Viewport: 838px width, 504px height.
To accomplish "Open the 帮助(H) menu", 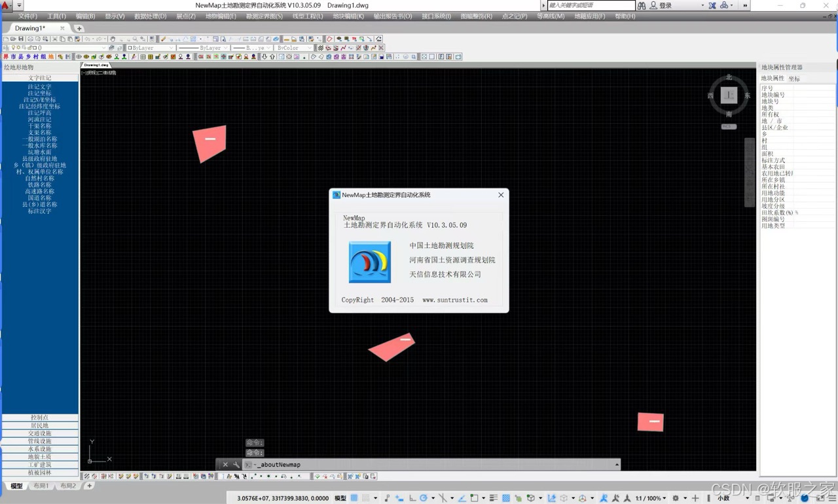I will (x=625, y=16).
